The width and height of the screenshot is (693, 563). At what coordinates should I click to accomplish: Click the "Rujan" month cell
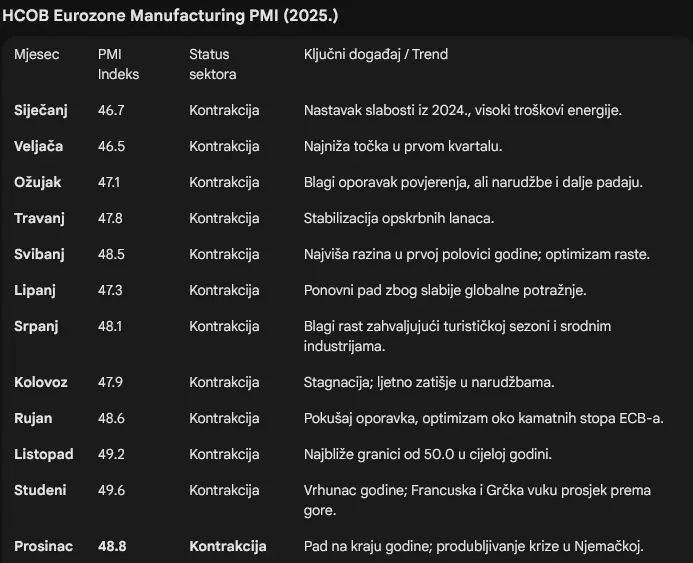pyautogui.click(x=33, y=418)
